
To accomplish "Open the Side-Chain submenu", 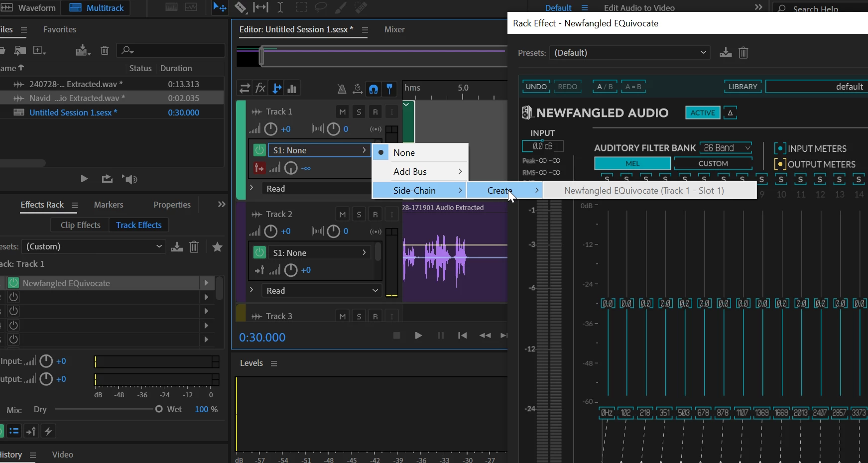I will [419, 190].
